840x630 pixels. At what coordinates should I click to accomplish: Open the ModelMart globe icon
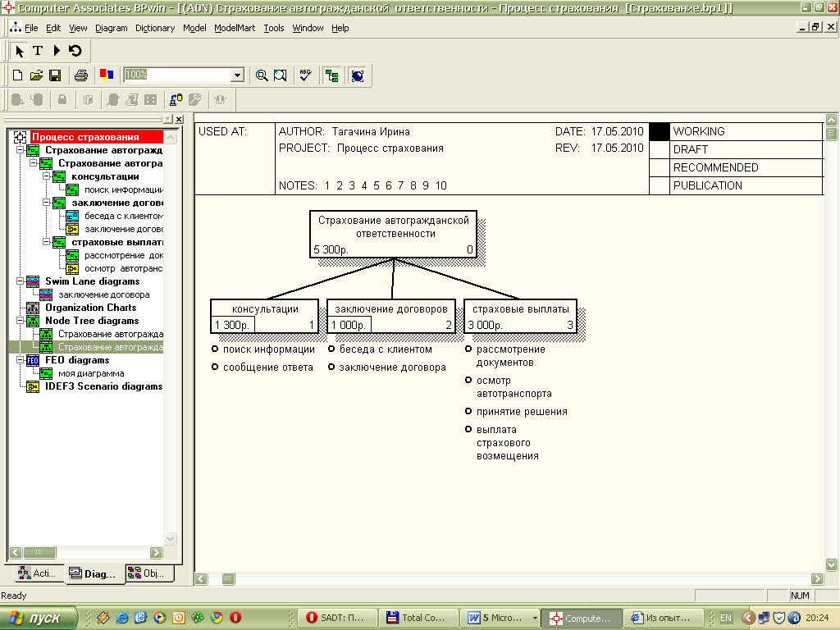(x=358, y=75)
